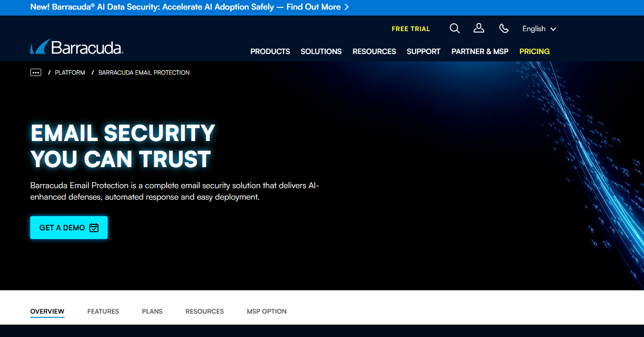The image size is (644, 337).
Task: Click the phone contact icon
Action: (x=504, y=28)
